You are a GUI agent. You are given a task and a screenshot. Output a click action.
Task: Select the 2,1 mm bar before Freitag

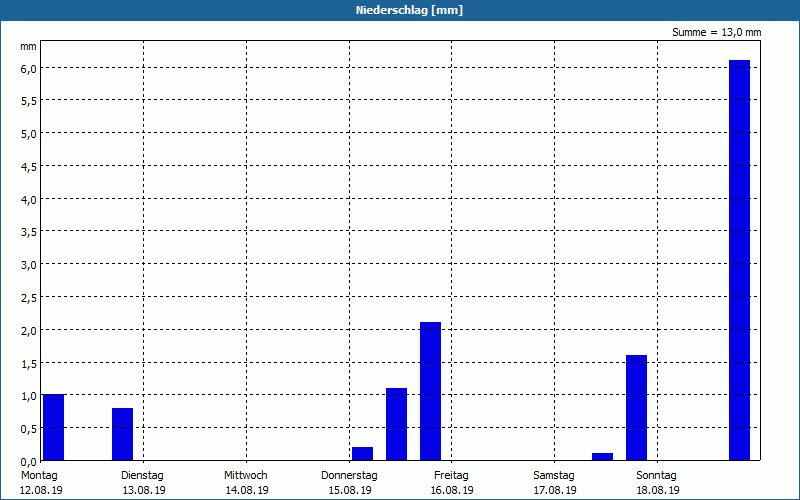(x=431, y=391)
